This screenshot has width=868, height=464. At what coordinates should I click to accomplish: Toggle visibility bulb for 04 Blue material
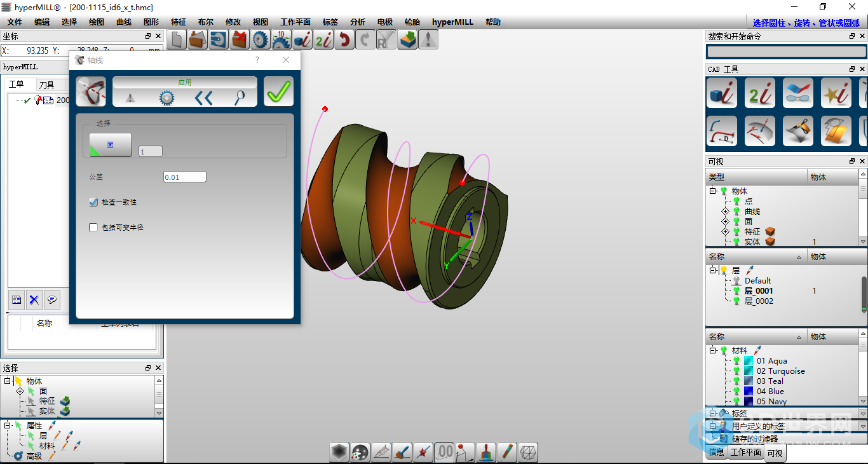736,392
